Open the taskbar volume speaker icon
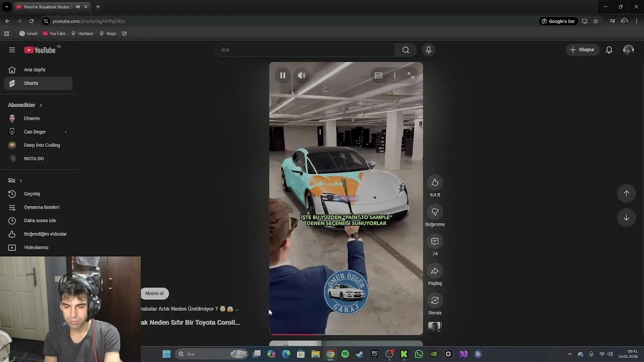This screenshot has width=644, height=362. (610, 354)
